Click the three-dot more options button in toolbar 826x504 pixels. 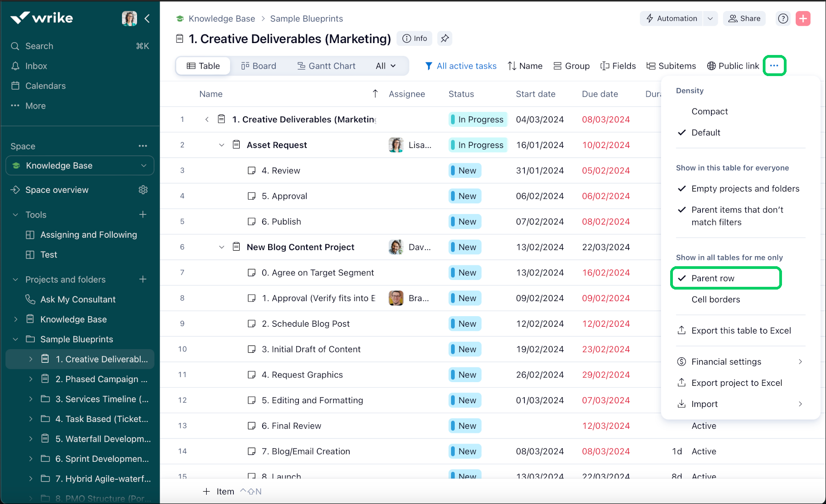click(x=774, y=66)
